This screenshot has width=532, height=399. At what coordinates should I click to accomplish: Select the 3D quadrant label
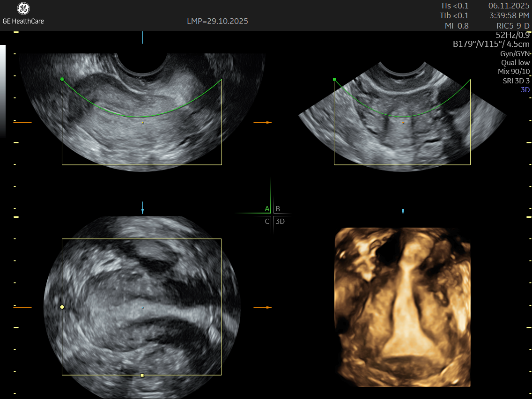280,222
